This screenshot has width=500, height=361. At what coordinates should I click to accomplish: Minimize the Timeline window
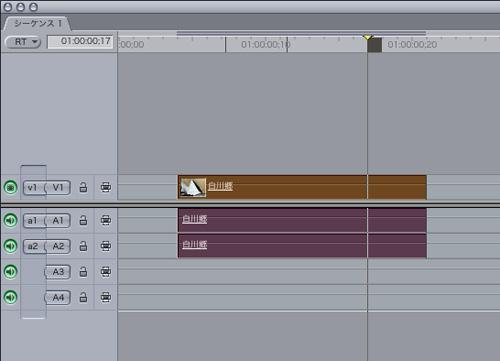click(x=21, y=7)
